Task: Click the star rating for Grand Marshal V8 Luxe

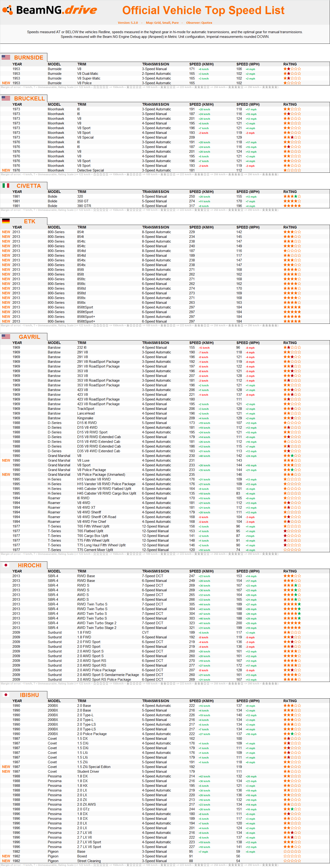Action: click(292, 460)
